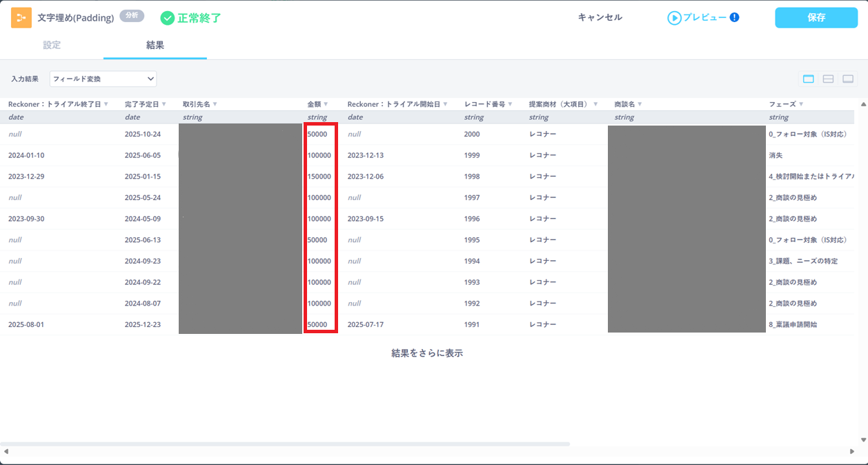The image size is (868, 465).
Task: Click the 結果をさらに表示 link
Action: point(426,353)
